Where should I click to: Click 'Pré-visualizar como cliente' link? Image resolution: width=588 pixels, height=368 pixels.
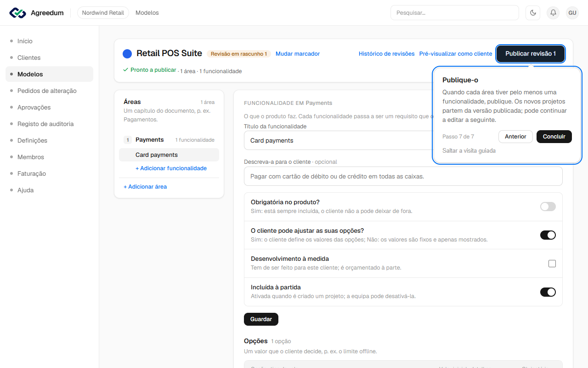point(456,54)
